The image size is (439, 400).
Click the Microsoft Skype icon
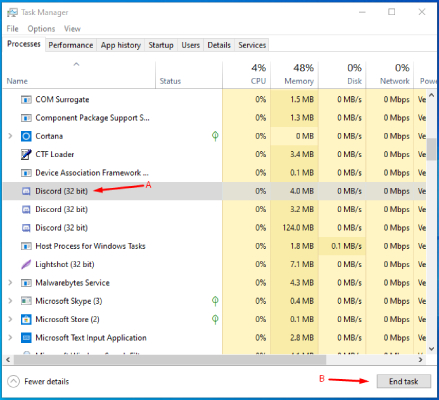pyautogui.click(x=26, y=301)
